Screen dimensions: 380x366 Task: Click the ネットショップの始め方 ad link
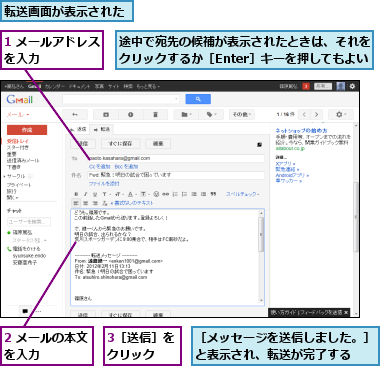point(301,131)
